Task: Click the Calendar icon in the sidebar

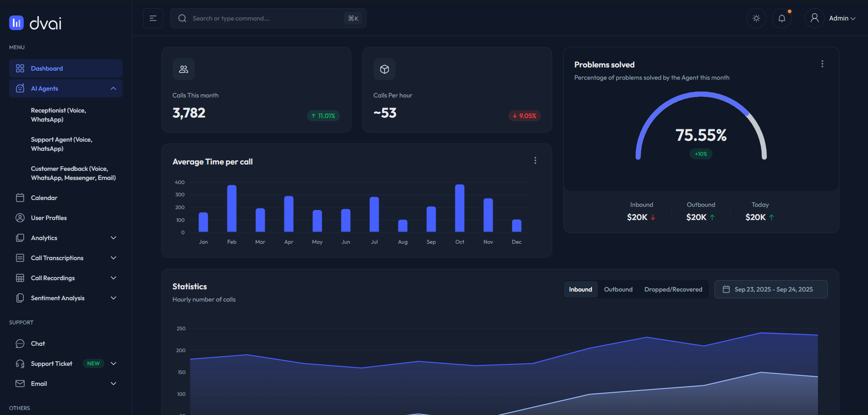Action: click(x=20, y=197)
